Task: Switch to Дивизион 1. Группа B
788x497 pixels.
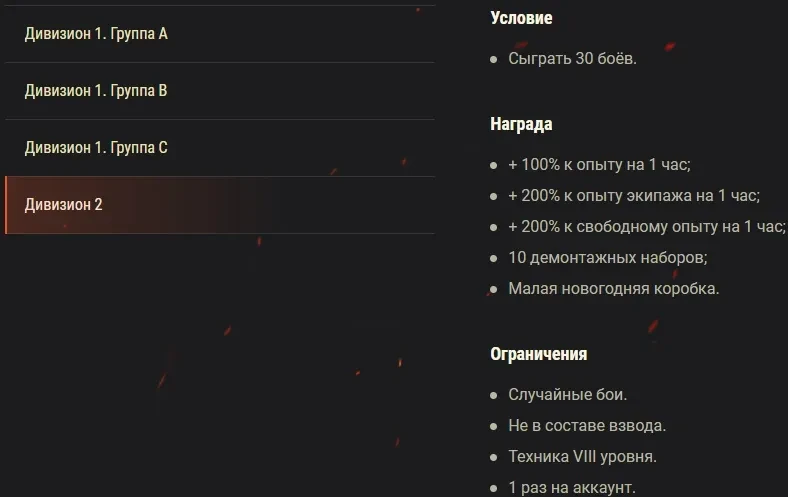Action: pos(96,91)
